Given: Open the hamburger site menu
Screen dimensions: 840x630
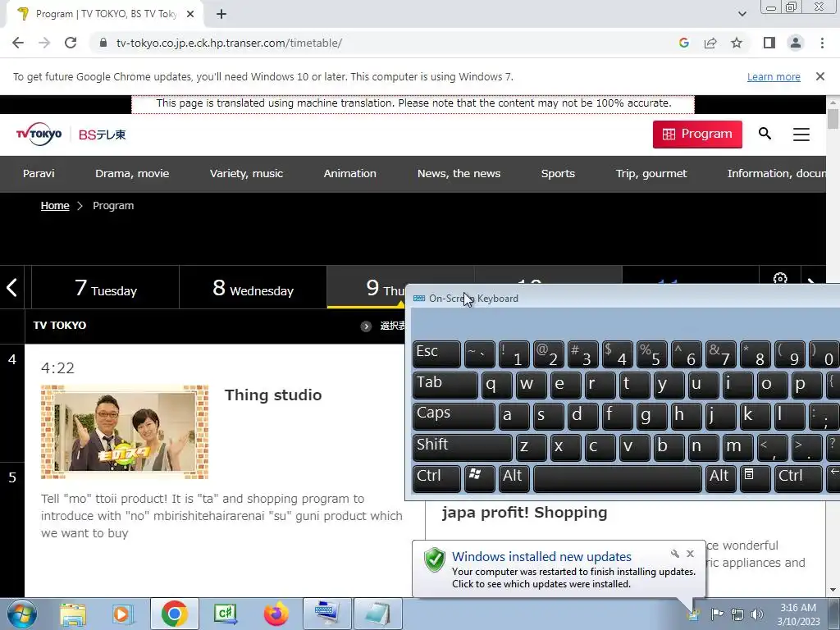Looking at the screenshot, I should tap(801, 134).
